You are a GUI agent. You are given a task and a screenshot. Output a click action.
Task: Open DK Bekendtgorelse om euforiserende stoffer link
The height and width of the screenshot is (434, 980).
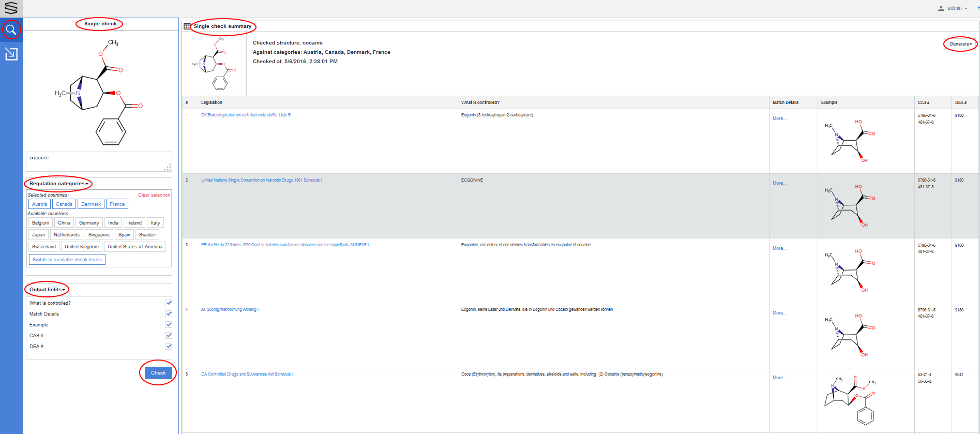point(246,115)
